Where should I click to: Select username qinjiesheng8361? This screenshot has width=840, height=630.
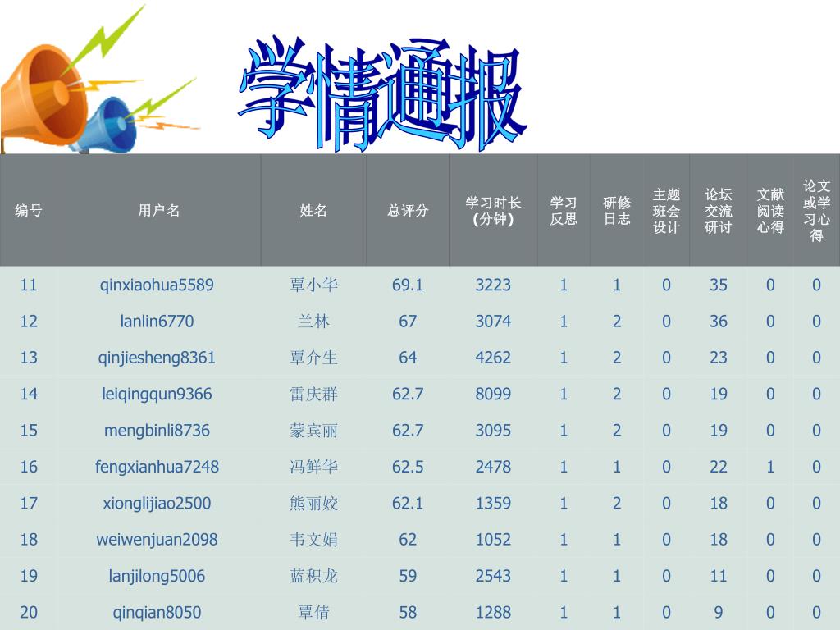point(157,358)
